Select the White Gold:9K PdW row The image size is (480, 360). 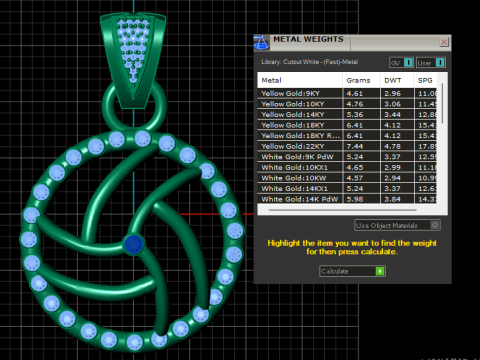(347, 157)
